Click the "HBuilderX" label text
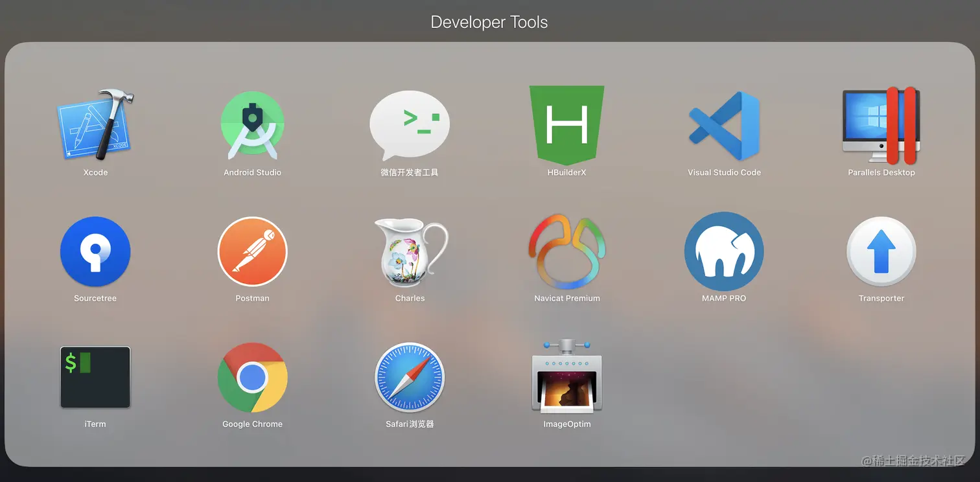Image resolution: width=980 pixels, height=482 pixels. click(566, 172)
